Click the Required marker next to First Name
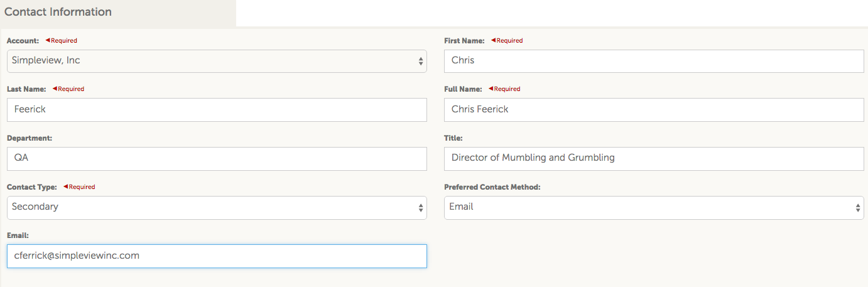The image size is (868, 287). tap(507, 41)
